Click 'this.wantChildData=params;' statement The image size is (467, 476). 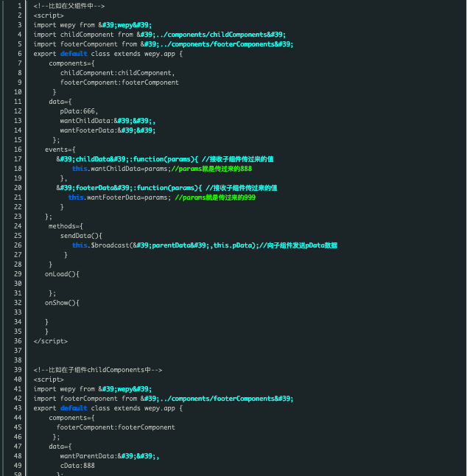click(x=122, y=169)
